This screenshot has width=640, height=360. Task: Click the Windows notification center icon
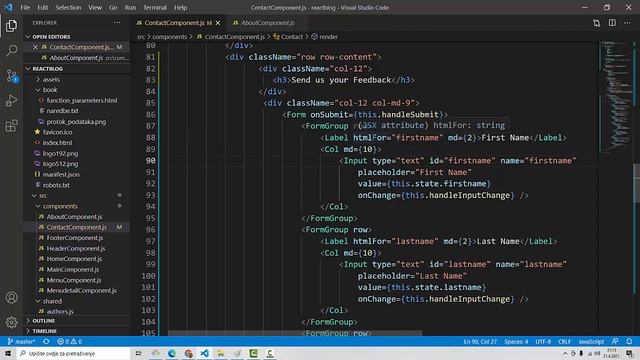pos(630,353)
